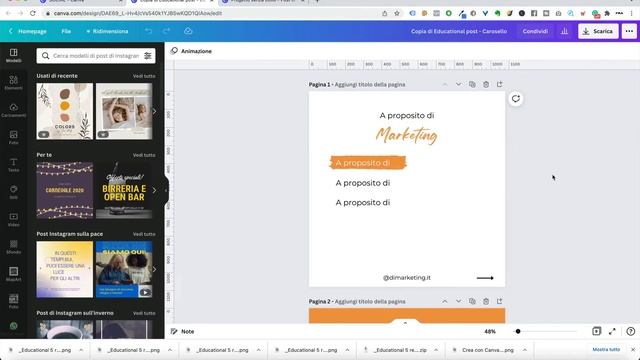This screenshot has height=360, width=640.
Task: Open the Sfondo sidebar tab
Action: (13, 247)
